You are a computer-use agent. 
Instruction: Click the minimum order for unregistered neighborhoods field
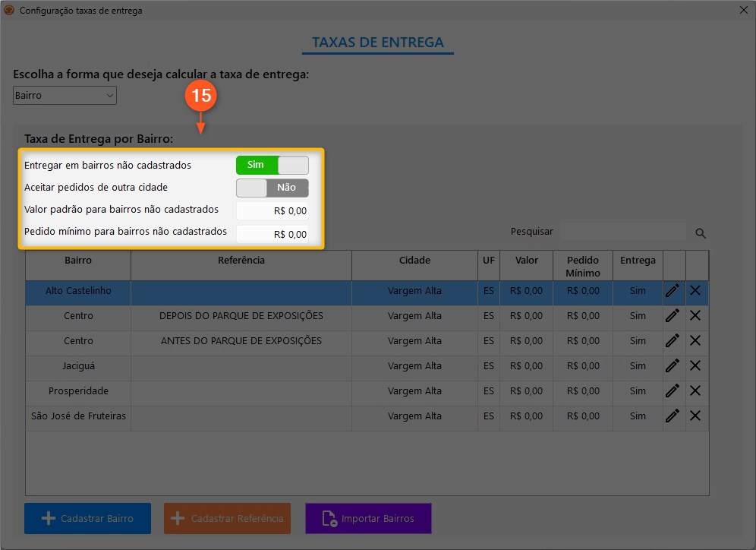pyautogui.click(x=273, y=234)
